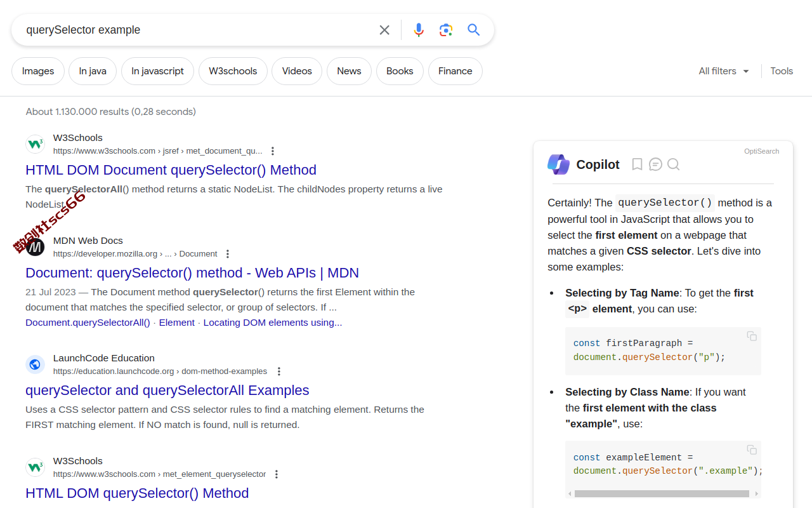Image resolution: width=812 pixels, height=508 pixels.
Task: Click the LaunchCode Education site name
Action: click(x=104, y=358)
